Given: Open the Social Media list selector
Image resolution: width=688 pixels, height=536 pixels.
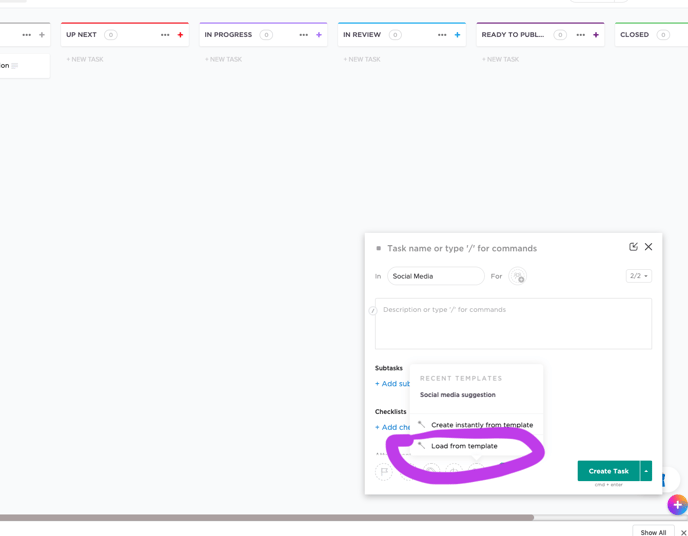Looking at the screenshot, I should tap(435, 276).
